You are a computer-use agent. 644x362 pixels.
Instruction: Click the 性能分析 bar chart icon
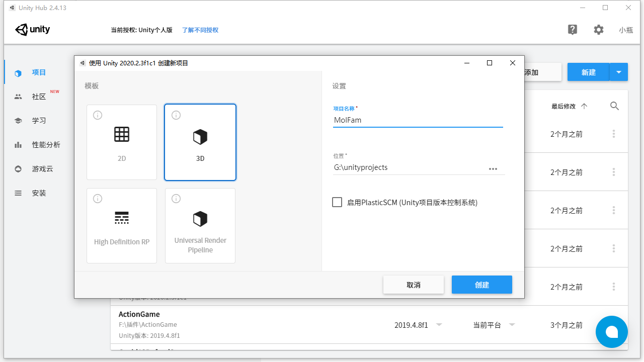click(x=18, y=145)
